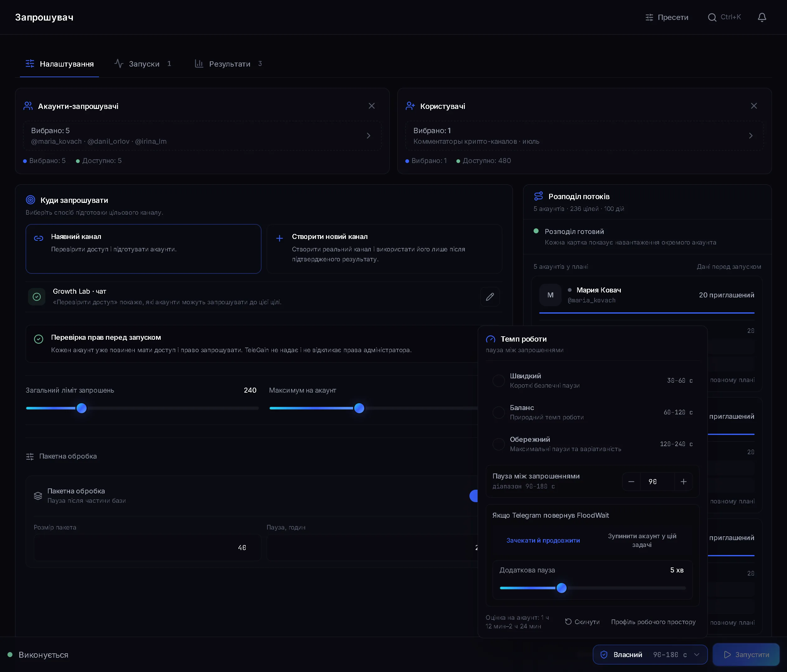Click the Дані перед запуском label
This screenshot has height=672, width=787.
pos(728,267)
